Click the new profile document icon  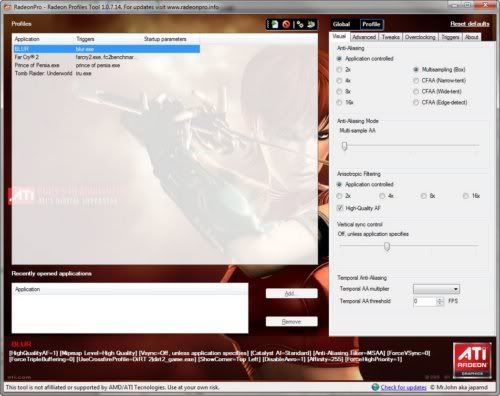[275, 24]
